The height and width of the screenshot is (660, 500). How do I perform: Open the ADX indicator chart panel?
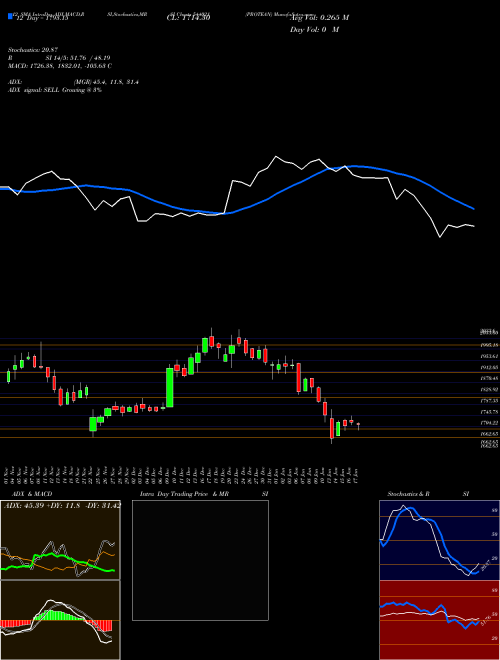pyautogui.click(x=60, y=540)
